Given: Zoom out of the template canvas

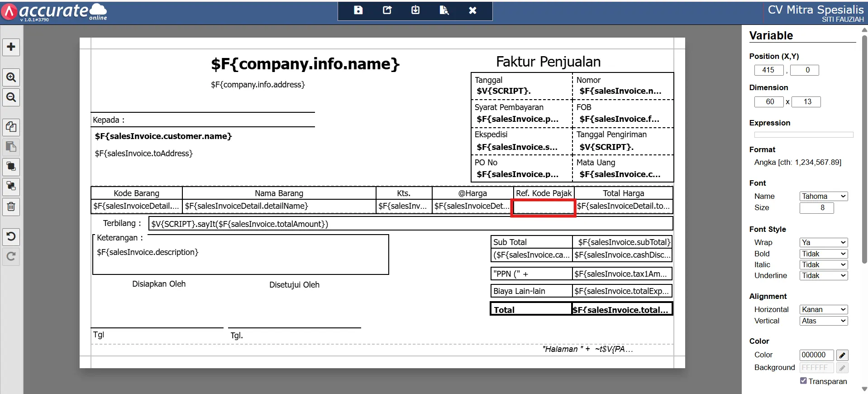Looking at the screenshot, I should 11,97.
